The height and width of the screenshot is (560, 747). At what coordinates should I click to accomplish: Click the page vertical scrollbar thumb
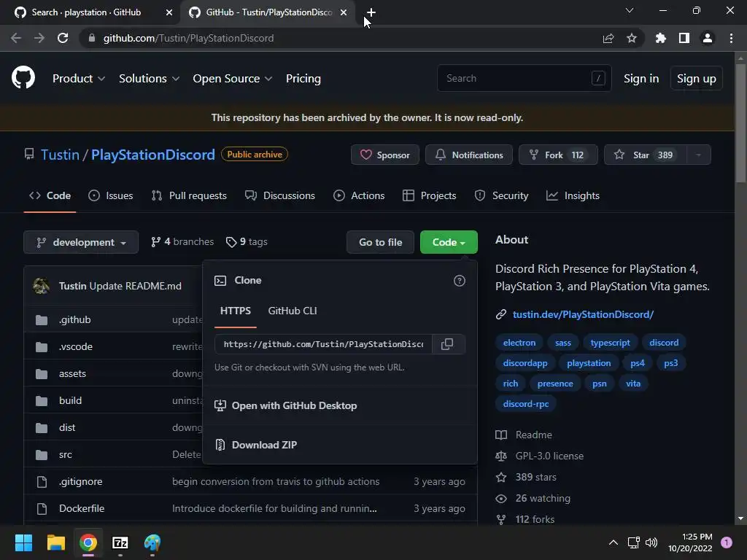click(740, 123)
